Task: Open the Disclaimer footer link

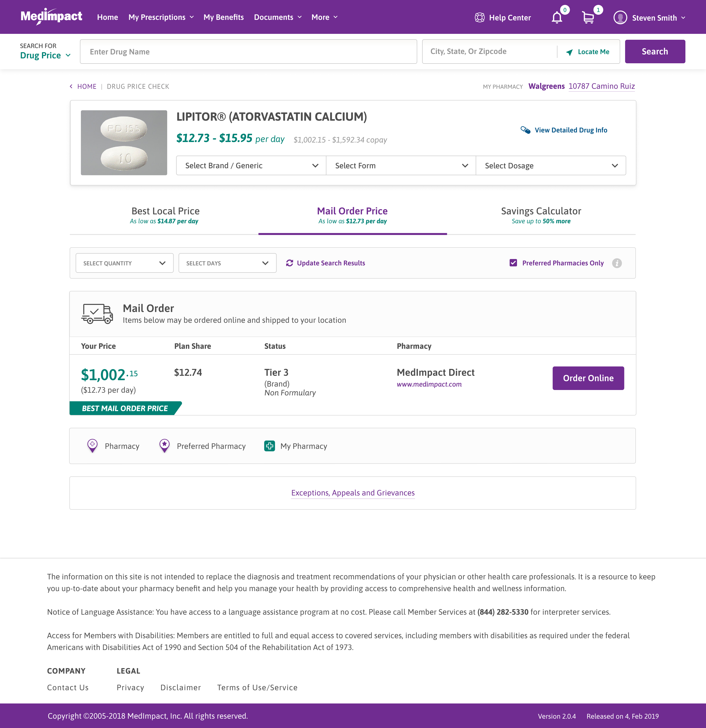Action: (x=180, y=688)
